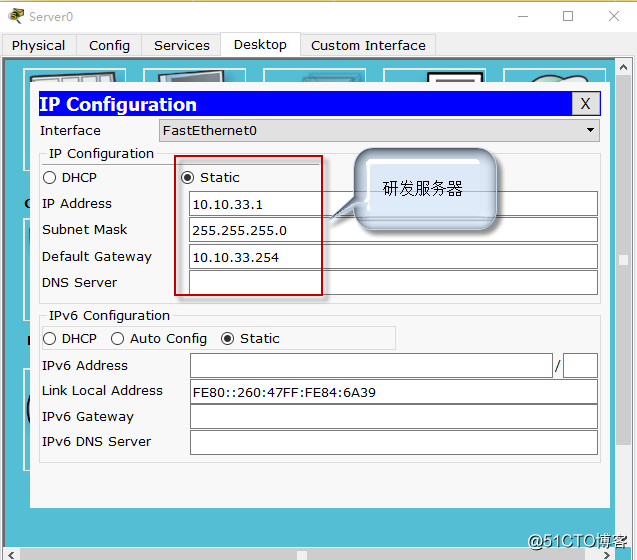Image resolution: width=637 pixels, height=560 pixels.
Task: Open the Custom Interface tab
Action: pyautogui.click(x=368, y=45)
